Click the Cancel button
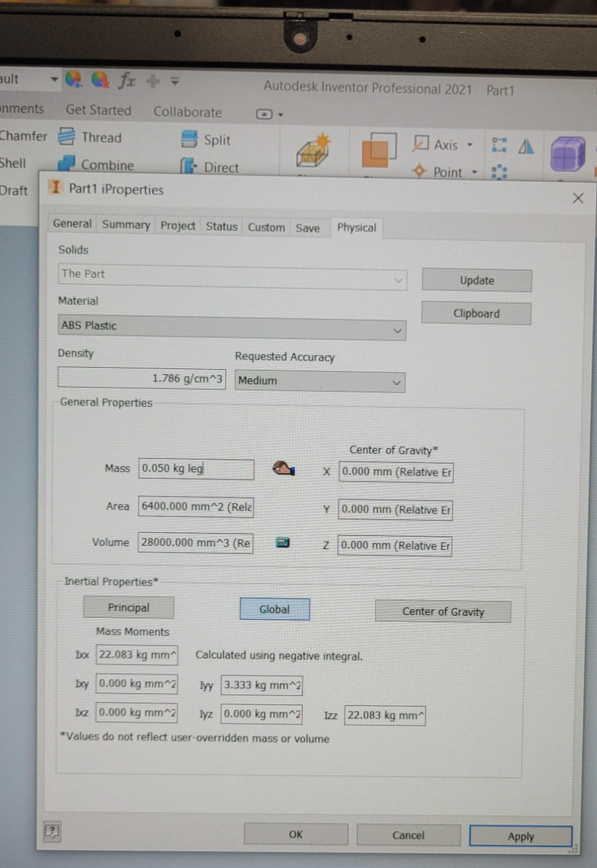The width and height of the screenshot is (597, 868). tap(408, 835)
